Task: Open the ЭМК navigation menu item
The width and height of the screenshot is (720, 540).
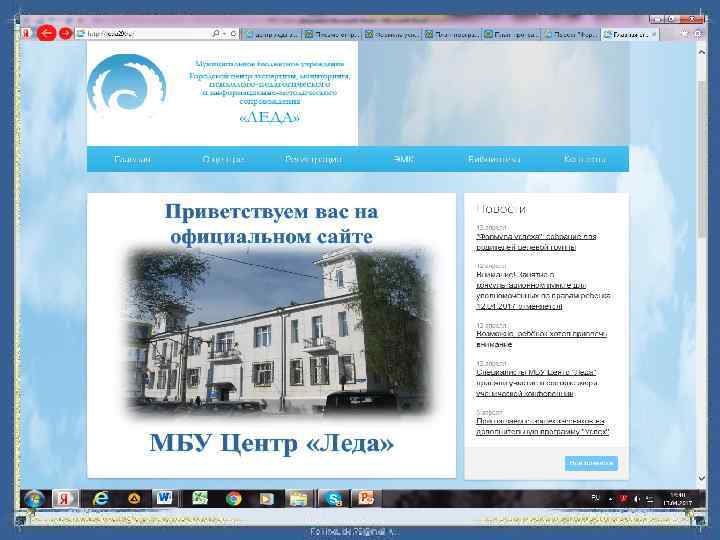Action: (x=404, y=159)
